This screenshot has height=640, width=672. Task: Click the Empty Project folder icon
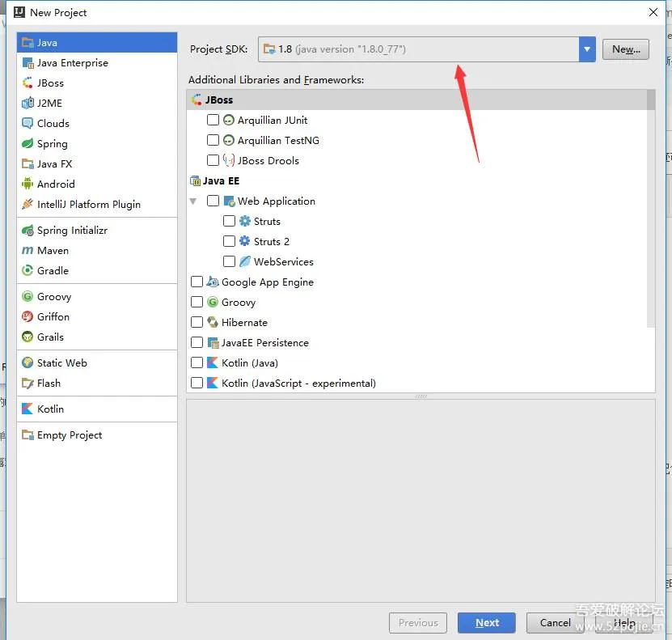pos(27,434)
